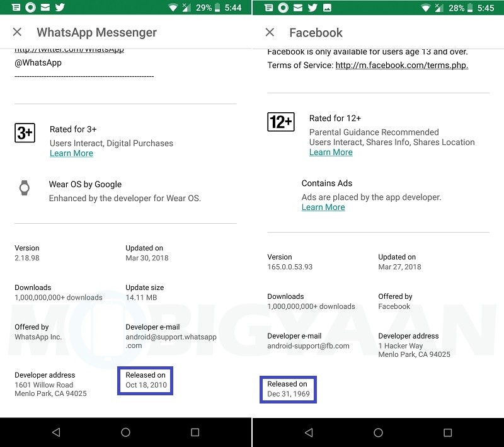Tap first notification icon in Facebook status bar
This screenshot has width=504, height=447.
click(269, 8)
